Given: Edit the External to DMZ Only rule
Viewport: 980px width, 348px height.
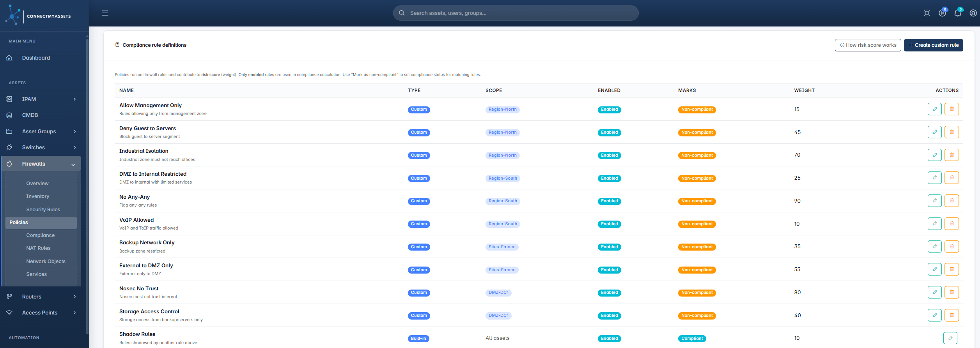Looking at the screenshot, I should tap(935, 269).
